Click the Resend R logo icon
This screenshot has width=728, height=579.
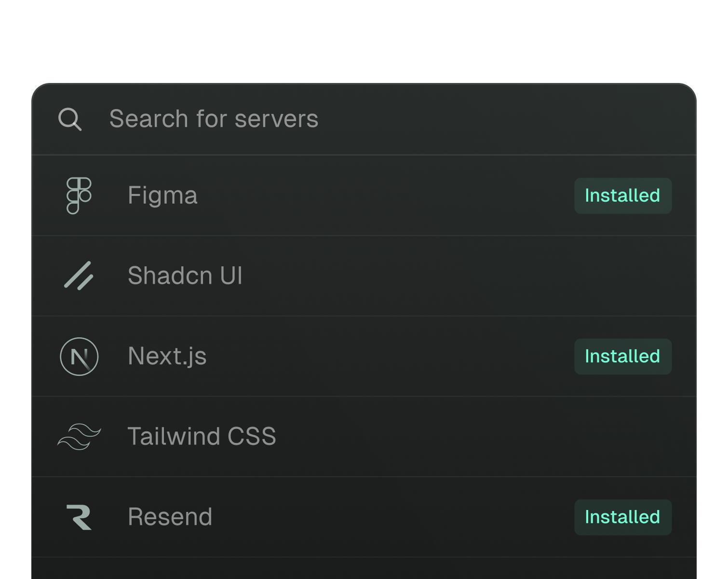[x=79, y=517]
